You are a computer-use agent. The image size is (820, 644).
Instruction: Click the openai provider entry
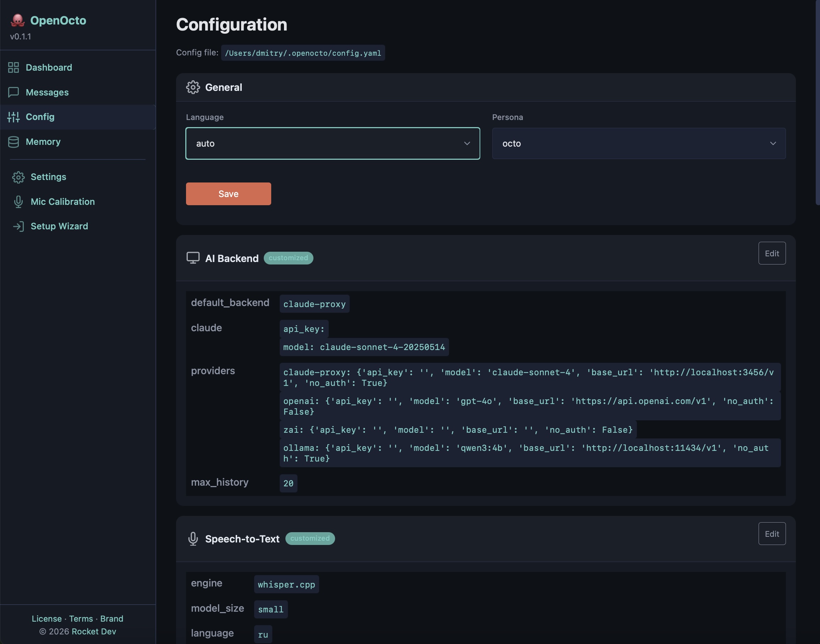pos(530,406)
